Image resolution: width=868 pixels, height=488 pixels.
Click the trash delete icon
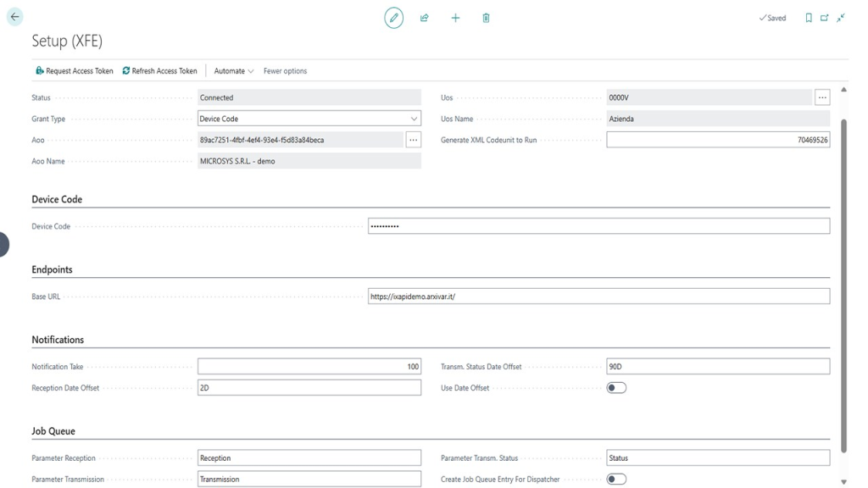(x=486, y=18)
